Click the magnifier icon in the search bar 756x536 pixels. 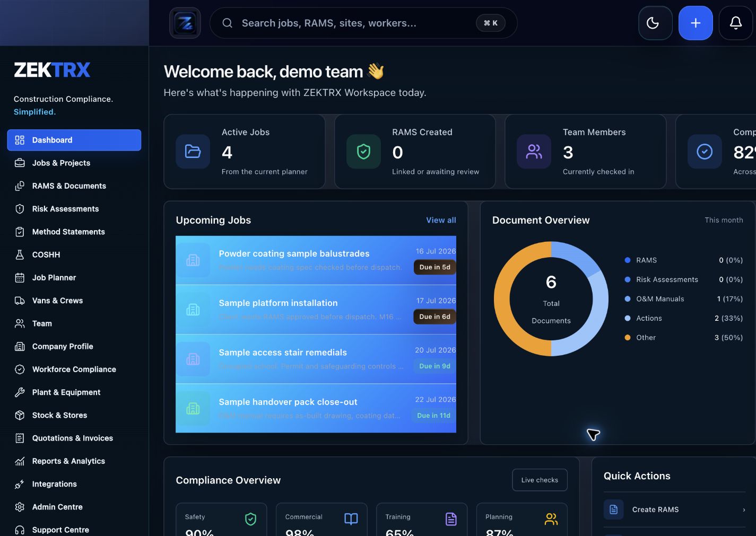tap(228, 23)
